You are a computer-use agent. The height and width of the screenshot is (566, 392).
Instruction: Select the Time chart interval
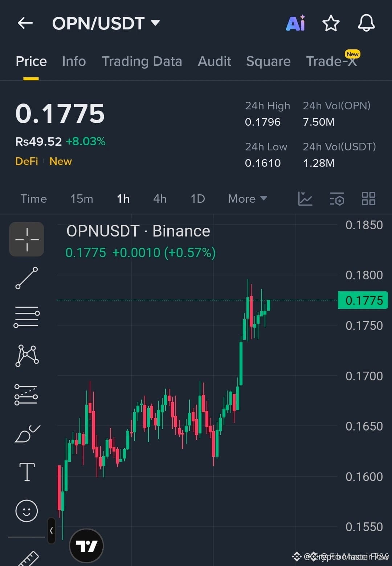tap(34, 199)
